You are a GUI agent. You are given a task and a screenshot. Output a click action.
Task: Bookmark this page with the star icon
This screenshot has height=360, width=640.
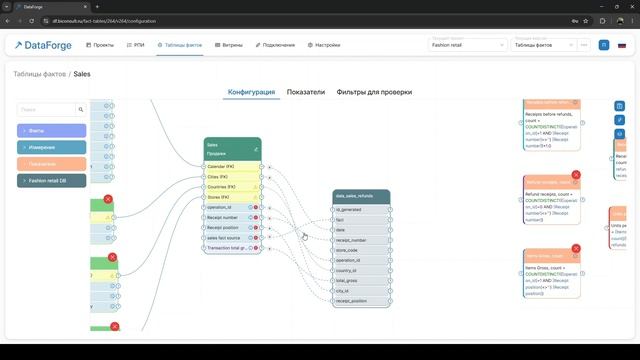coord(586,21)
